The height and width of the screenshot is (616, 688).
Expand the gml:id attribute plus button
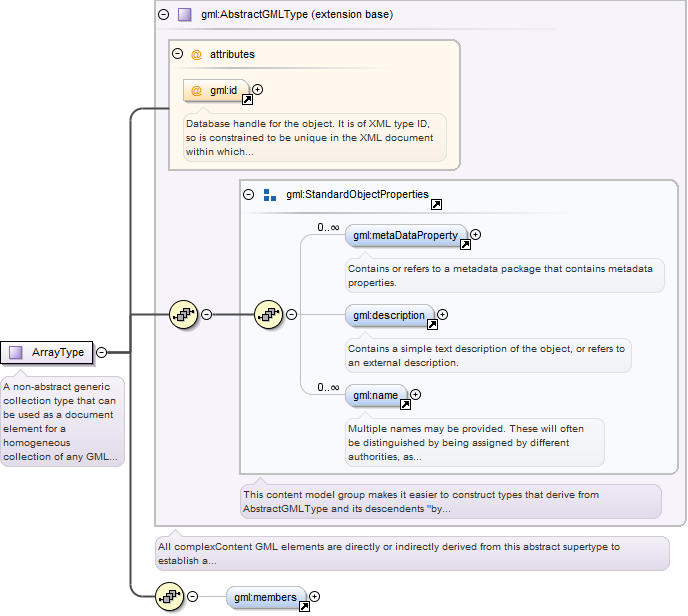tap(258, 90)
